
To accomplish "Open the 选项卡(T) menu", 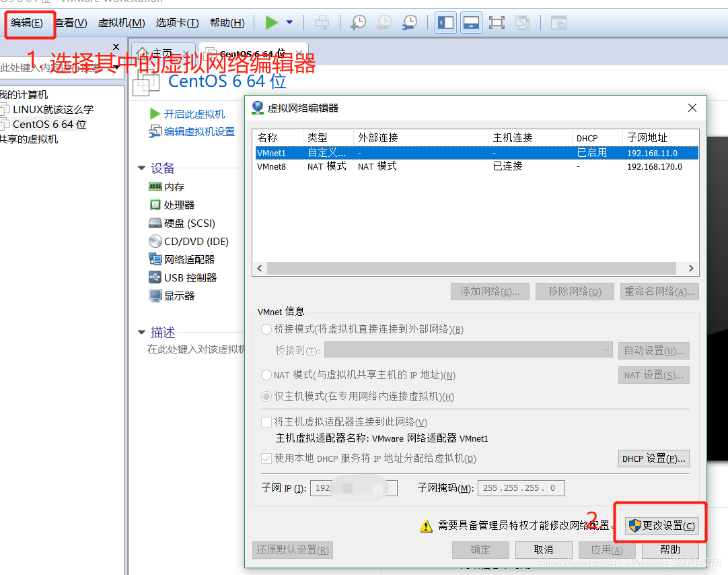I will 177,23.
